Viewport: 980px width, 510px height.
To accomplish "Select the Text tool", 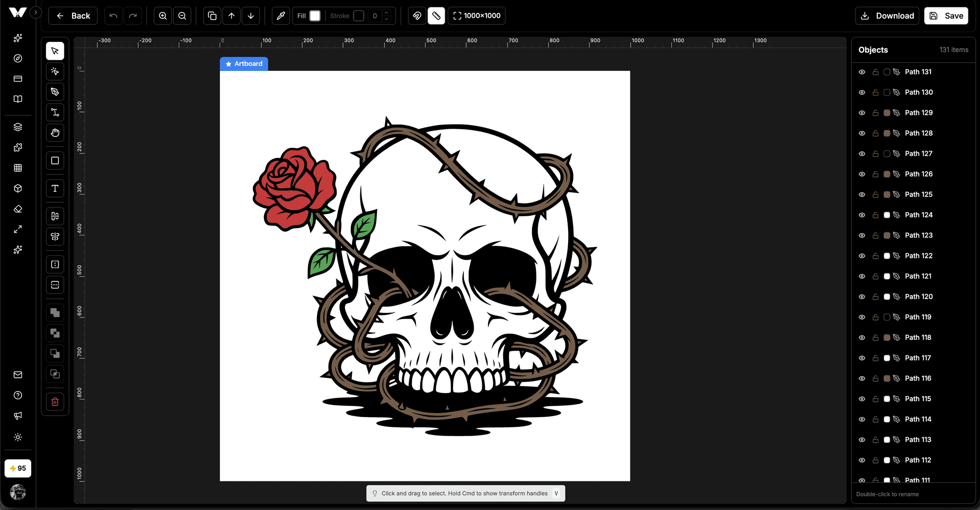I will point(55,188).
